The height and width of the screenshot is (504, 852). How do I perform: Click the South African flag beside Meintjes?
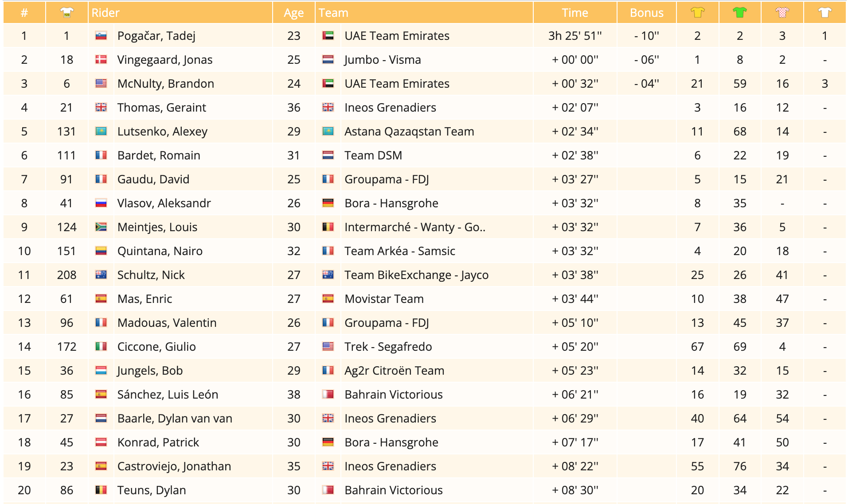coord(101,227)
